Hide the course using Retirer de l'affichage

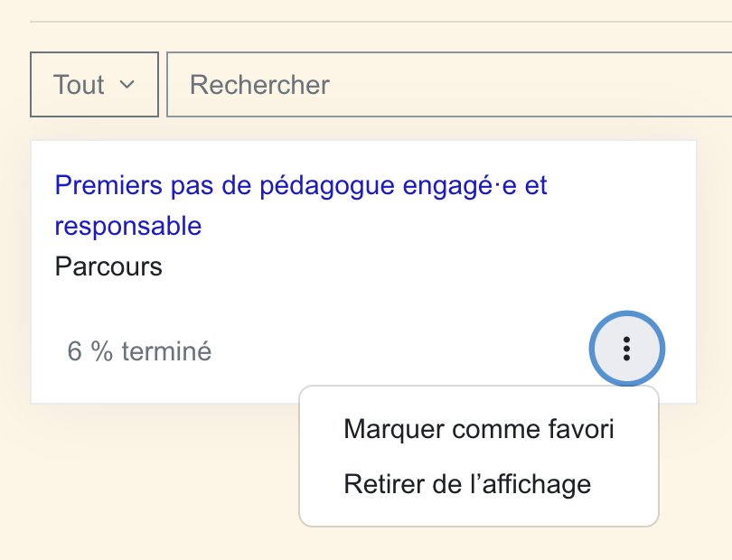click(466, 484)
